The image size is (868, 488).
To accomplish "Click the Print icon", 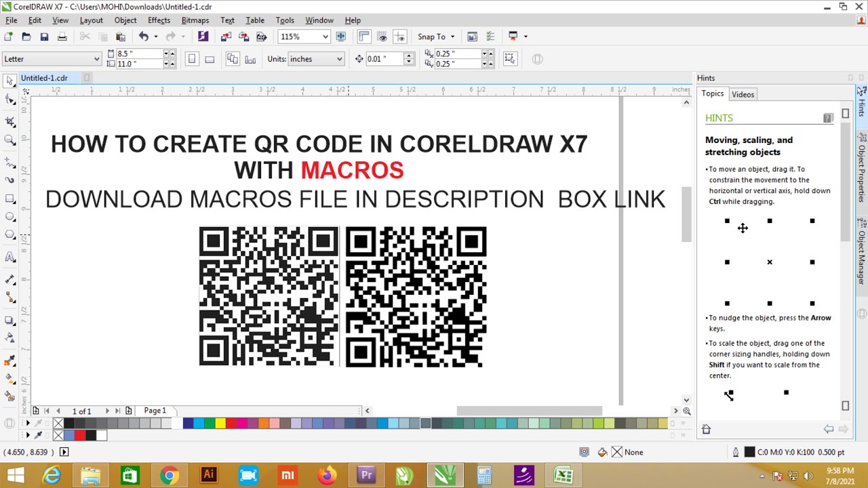I will pos(62,37).
